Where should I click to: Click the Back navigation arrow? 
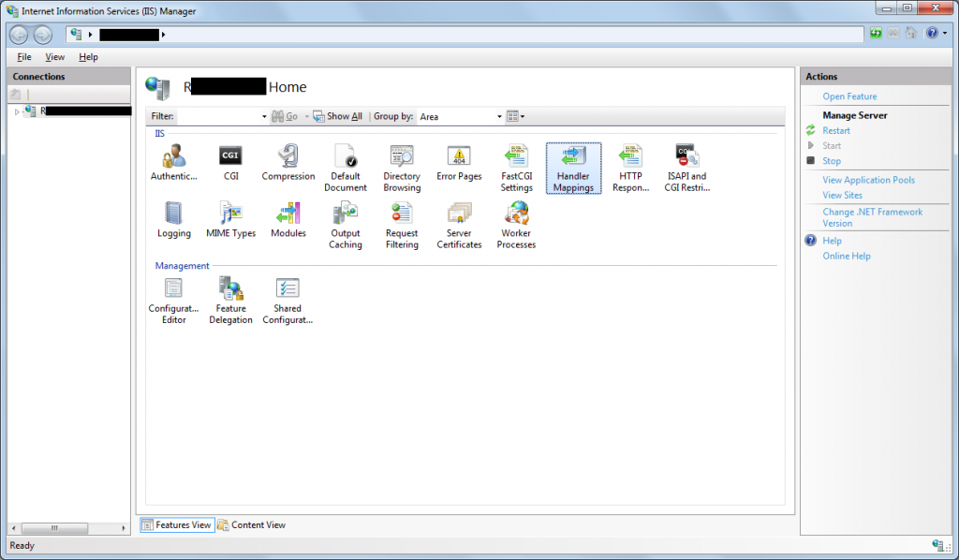[x=19, y=35]
